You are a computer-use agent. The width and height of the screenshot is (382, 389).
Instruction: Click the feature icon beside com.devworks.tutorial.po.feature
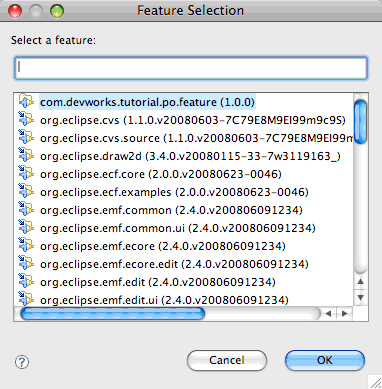(x=26, y=101)
